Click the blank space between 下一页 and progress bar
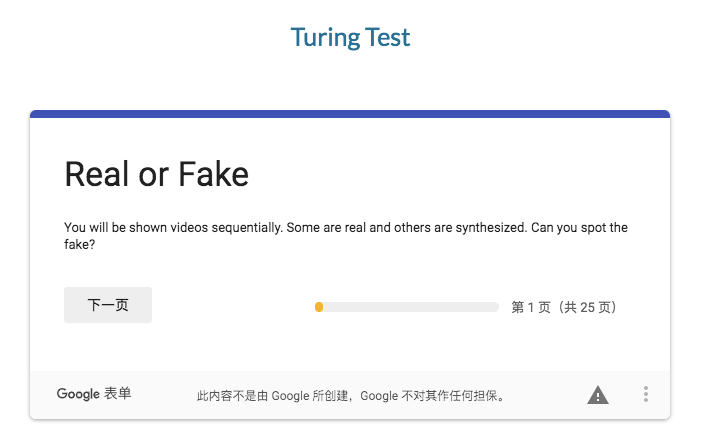Viewport: 708px width, 447px height. click(232, 305)
